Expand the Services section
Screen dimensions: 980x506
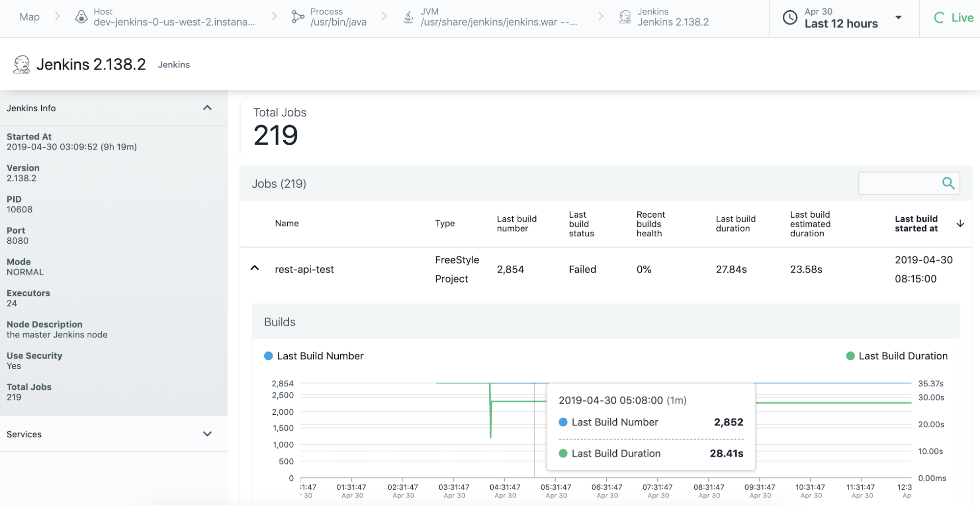[207, 434]
